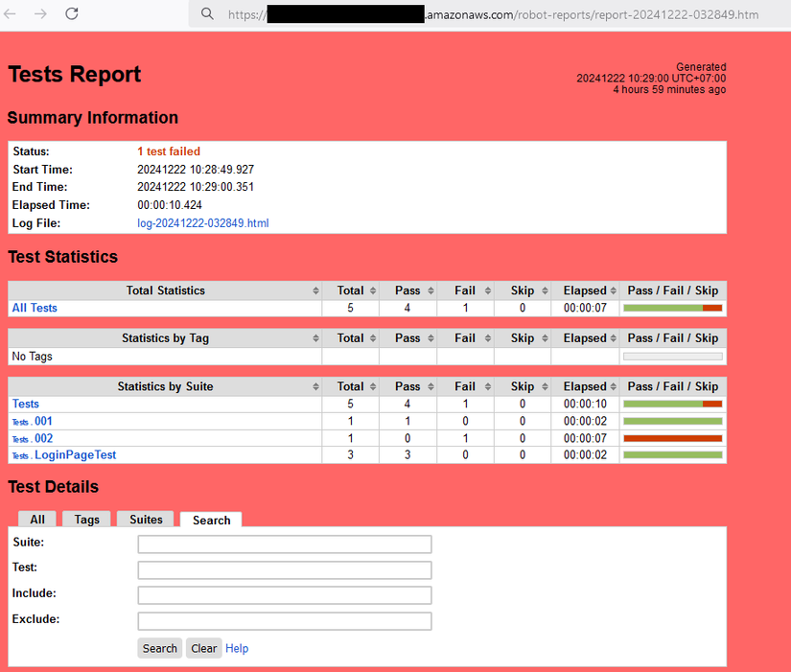Sort Total Statistics table by Skip column
791x672 pixels.
coord(523,290)
